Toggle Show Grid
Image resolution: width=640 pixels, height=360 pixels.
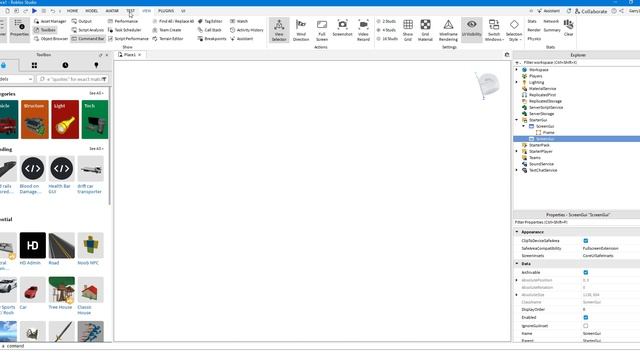coord(408,30)
